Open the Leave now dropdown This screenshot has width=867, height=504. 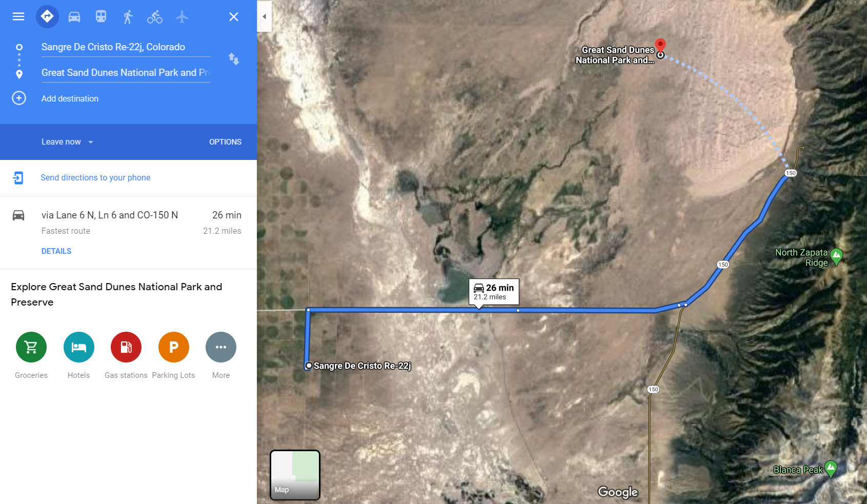tap(67, 142)
